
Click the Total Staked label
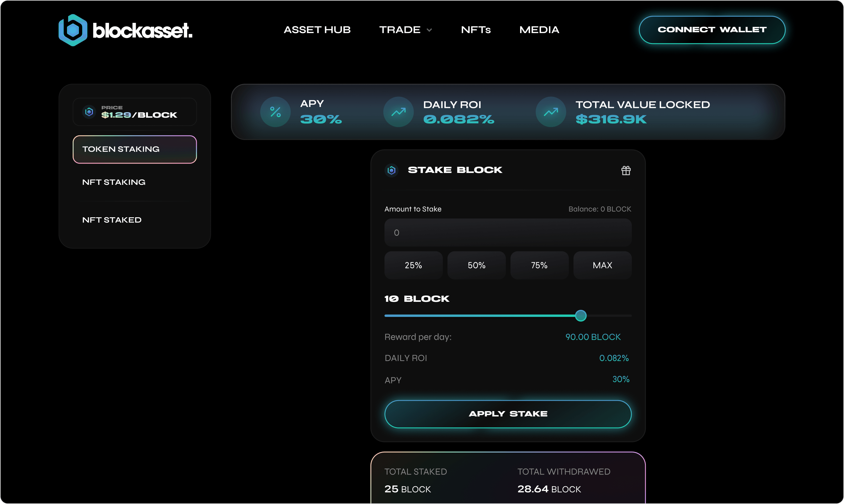tap(416, 472)
